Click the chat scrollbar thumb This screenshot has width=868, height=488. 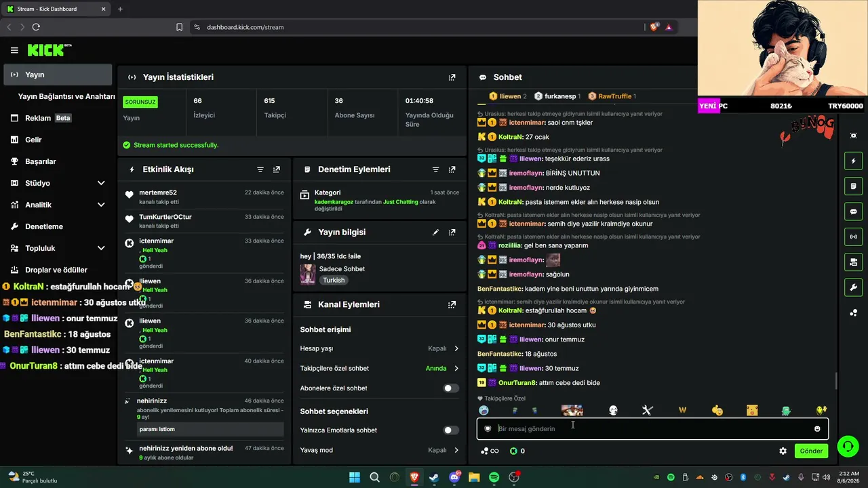[x=836, y=381]
